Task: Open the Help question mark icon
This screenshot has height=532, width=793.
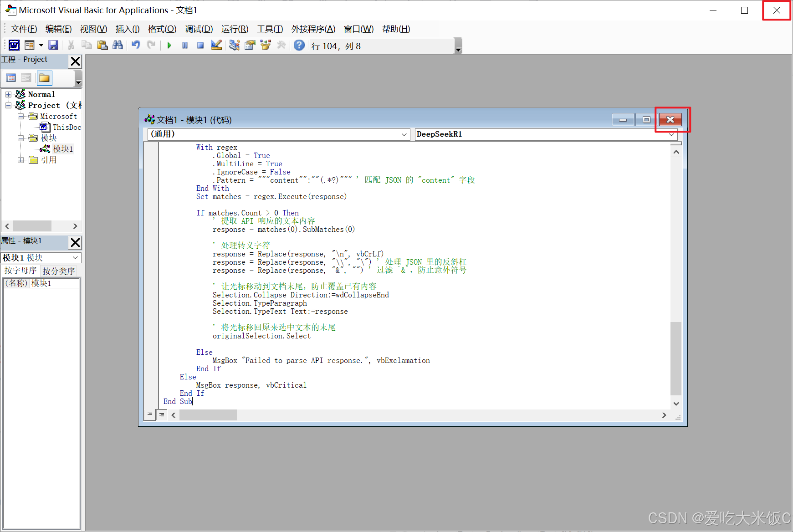Action: (x=299, y=45)
